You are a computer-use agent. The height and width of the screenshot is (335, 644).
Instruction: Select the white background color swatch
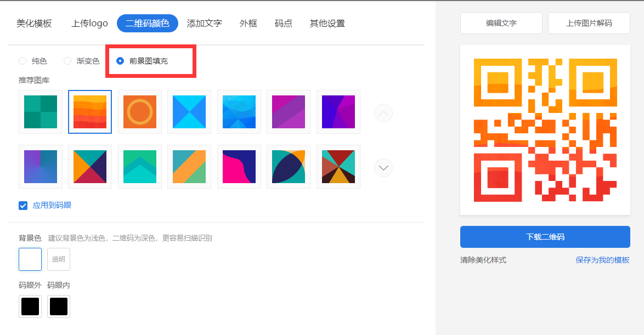tap(30, 259)
